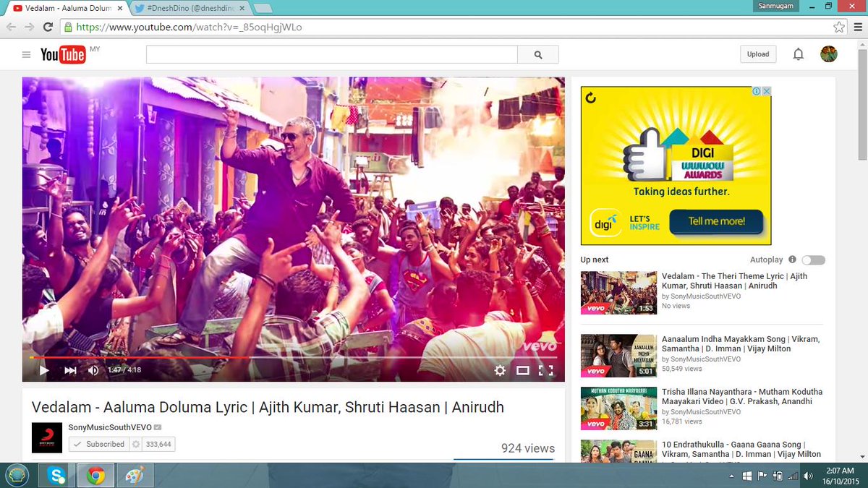Open the Windows Start button
The image size is (868, 488).
pyautogui.click(x=16, y=476)
